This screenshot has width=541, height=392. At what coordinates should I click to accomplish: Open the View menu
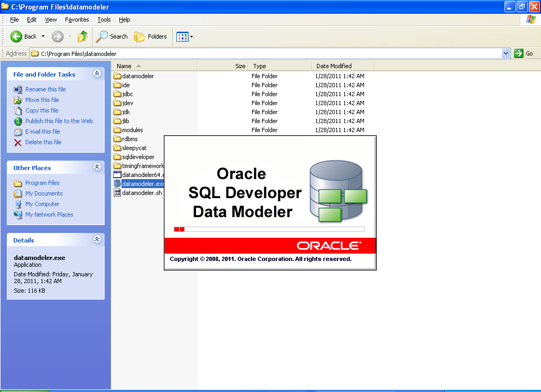tap(51, 20)
